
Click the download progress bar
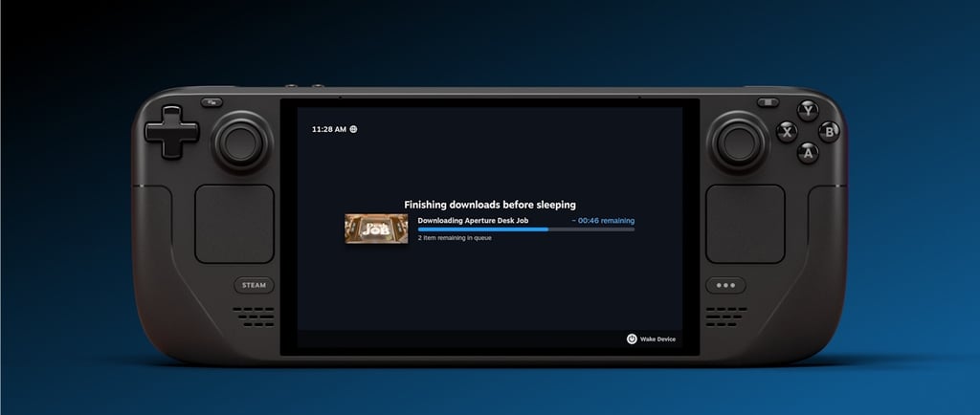point(526,229)
